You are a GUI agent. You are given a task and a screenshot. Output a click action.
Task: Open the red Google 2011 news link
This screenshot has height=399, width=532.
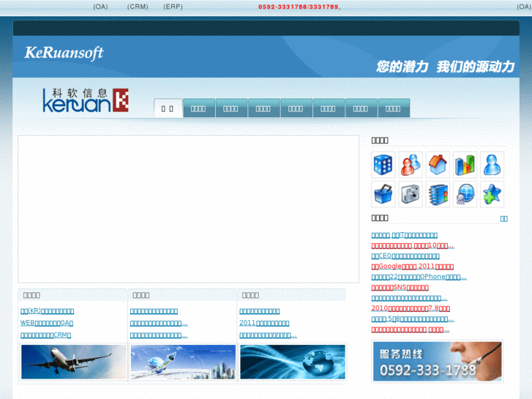coord(413,266)
